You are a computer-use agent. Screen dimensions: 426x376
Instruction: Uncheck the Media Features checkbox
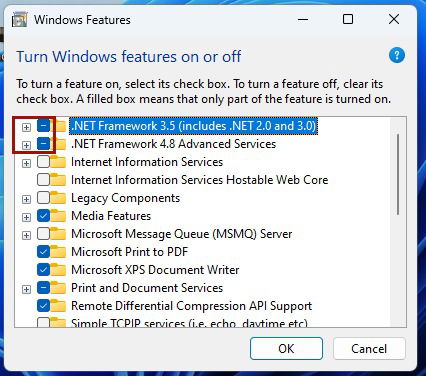[x=43, y=216]
